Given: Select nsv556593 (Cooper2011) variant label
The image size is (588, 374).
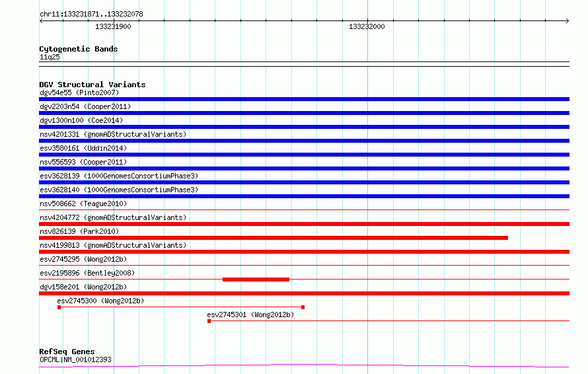Looking at the screenshot, I should click(83, 162).
